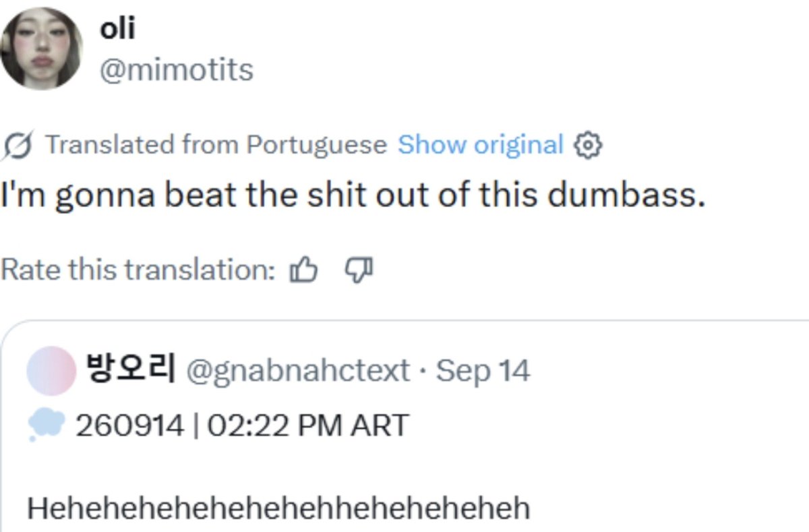The height and width of the screenshot is (532, 809).
Task: Open quoted post author's pastel avatar
Action: 51,370
